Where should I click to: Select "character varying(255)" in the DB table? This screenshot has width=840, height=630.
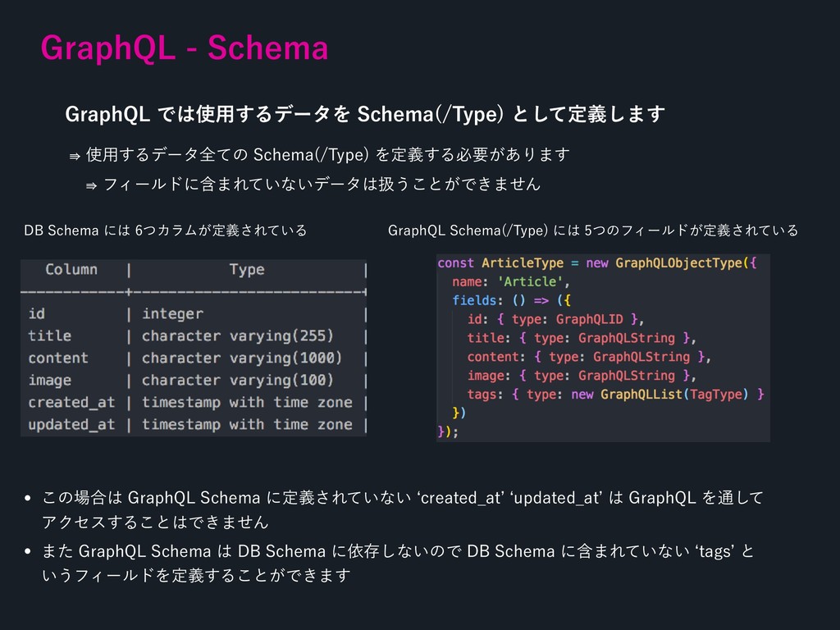click(237, 336)
